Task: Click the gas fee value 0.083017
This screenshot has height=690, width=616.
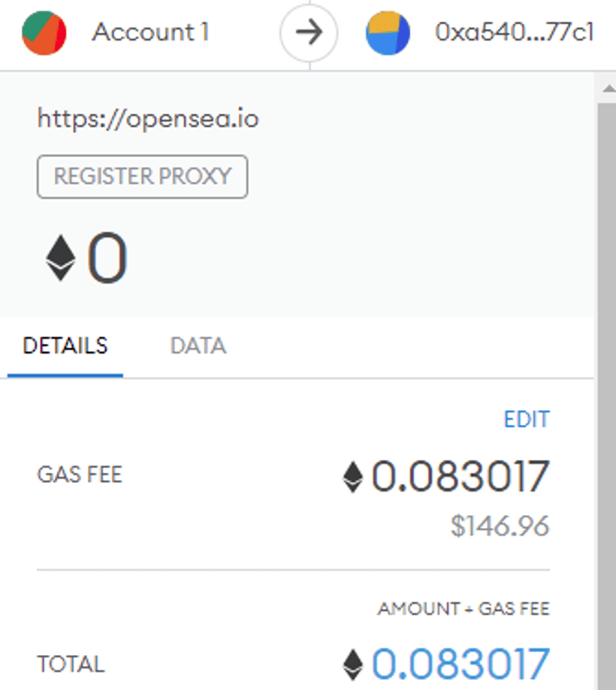Action: pos(461,477)
